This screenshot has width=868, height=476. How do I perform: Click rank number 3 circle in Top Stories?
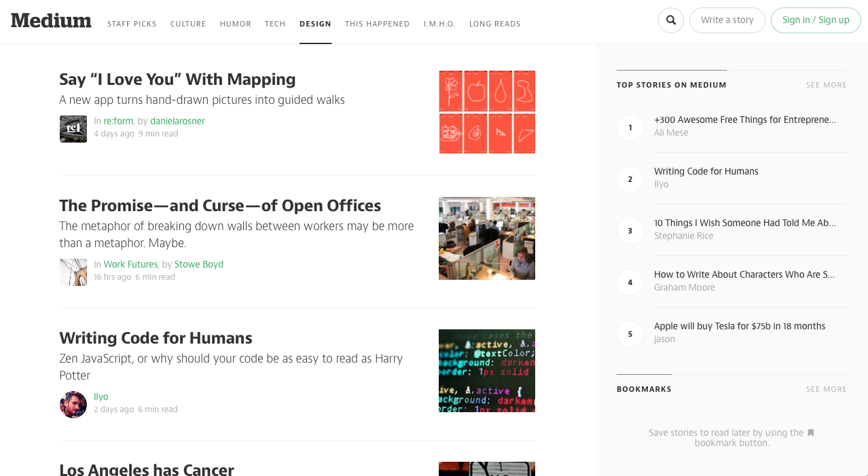tap(630, 231)
